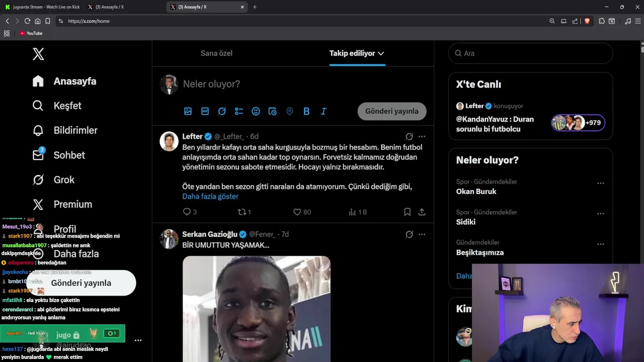Click the X logo in sidebar

click(x=38, y=54)
